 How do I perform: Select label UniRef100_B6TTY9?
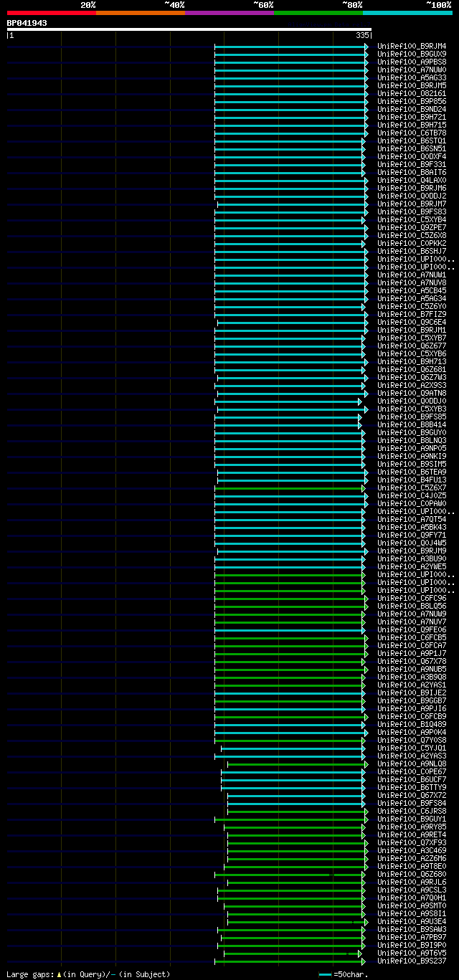(x=412, y=788)
